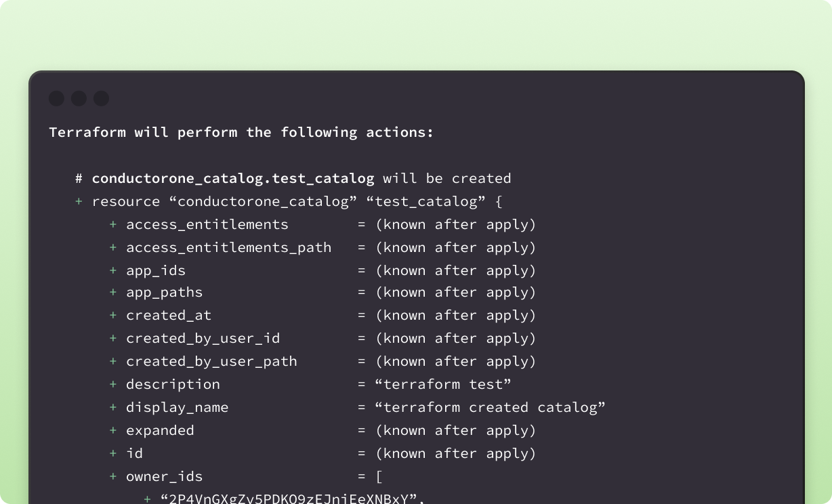Select the created_at attribute name
The width and height of the screenshot is (832, 504).
tap(169, 316)
